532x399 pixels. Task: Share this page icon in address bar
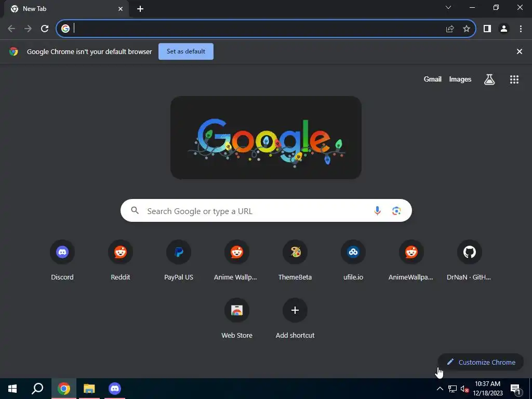coord(450,29)
